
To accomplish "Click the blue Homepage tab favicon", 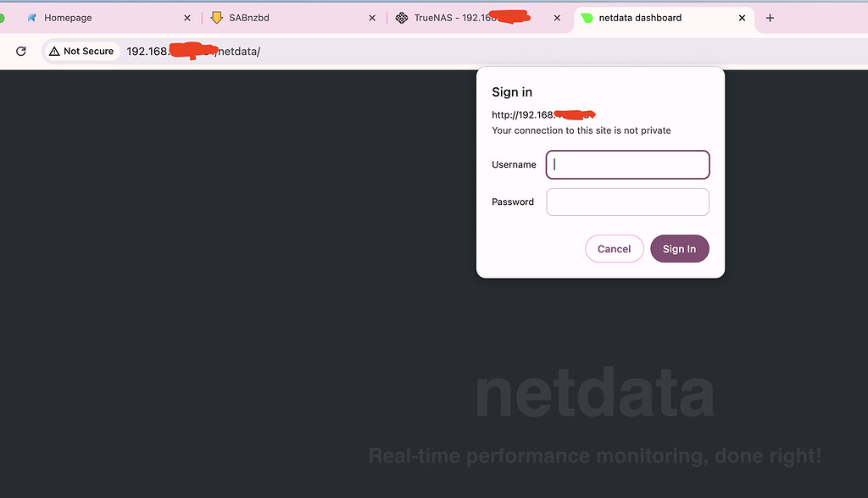I will point(32,18).
